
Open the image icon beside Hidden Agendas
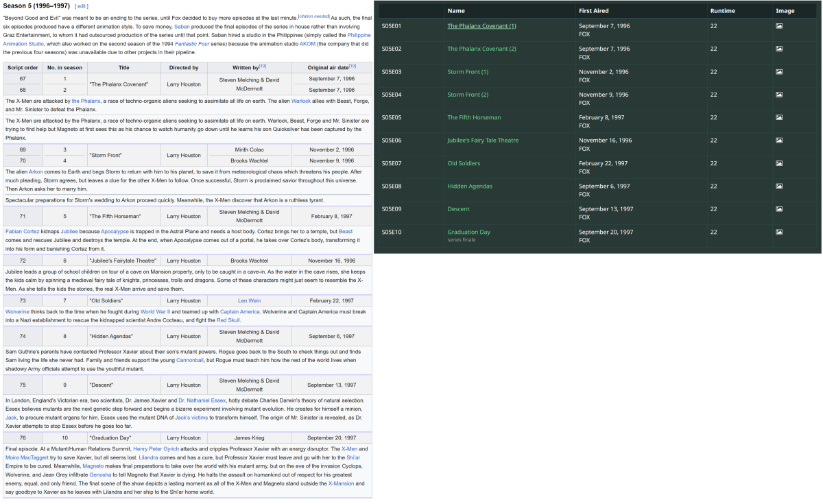pos(778,186)
